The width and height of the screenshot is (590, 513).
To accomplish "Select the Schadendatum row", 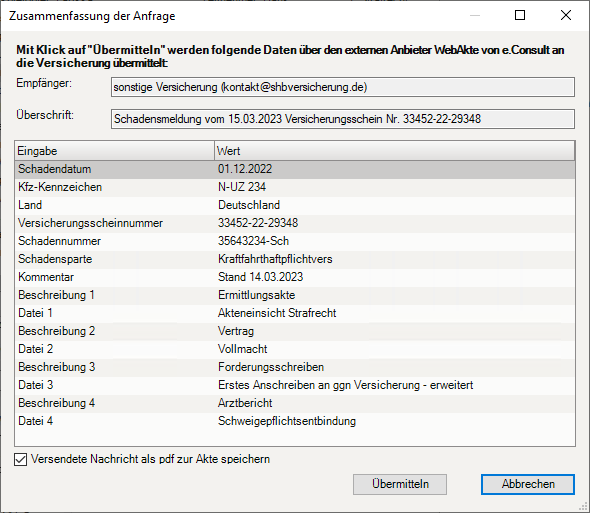I will pos(295,169).
